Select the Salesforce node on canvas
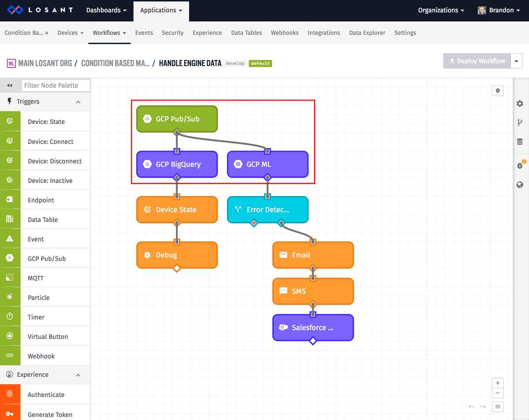The width and height of the screenshot is (529, 420). [313, 327]
